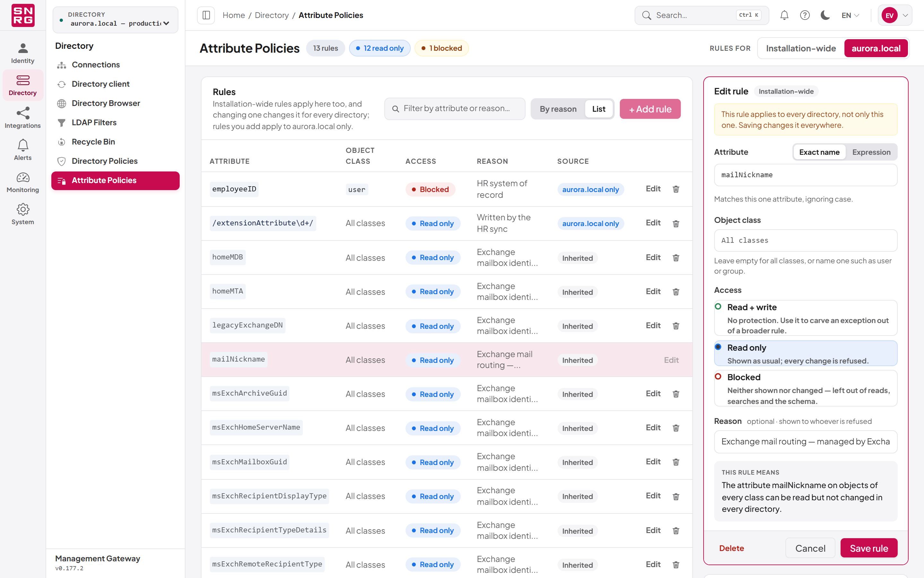The height and width of the screenshot is (578, 924).
Task: Click the SNRG logo
Action: pos(23,15)
